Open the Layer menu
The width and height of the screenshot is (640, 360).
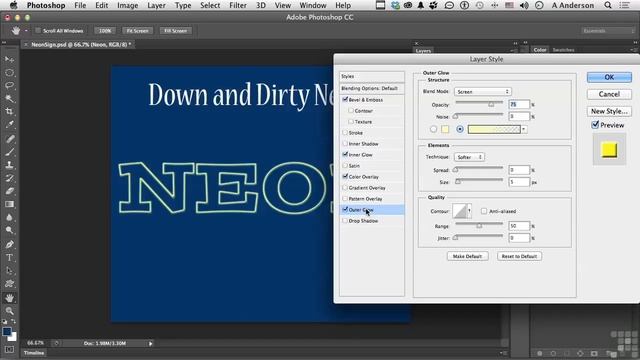click(156, 5)
